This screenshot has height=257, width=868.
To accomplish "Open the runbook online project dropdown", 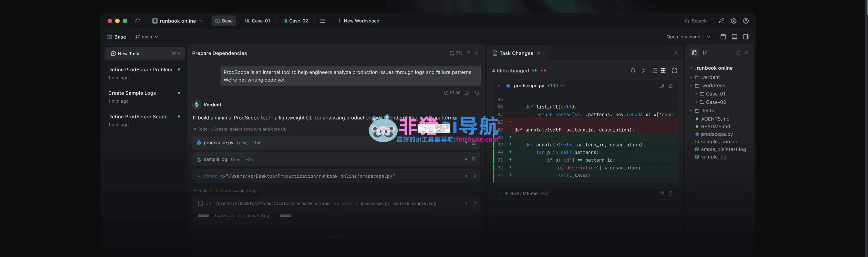I will coord(178,21).
